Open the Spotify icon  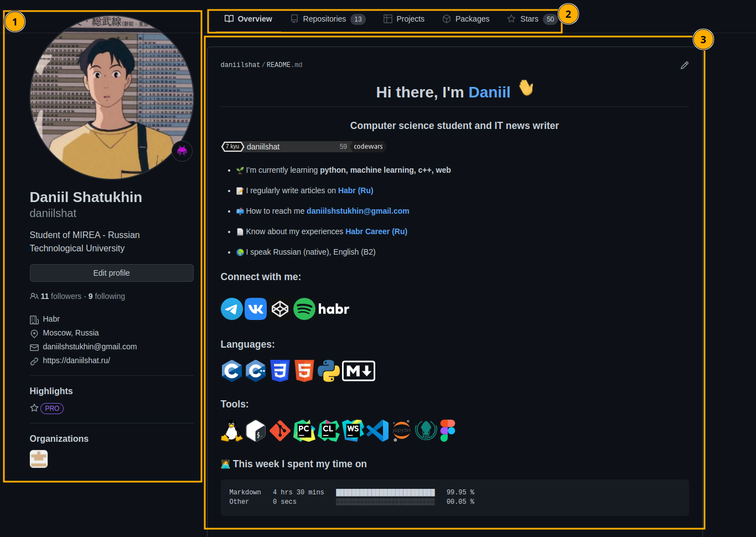304,309
